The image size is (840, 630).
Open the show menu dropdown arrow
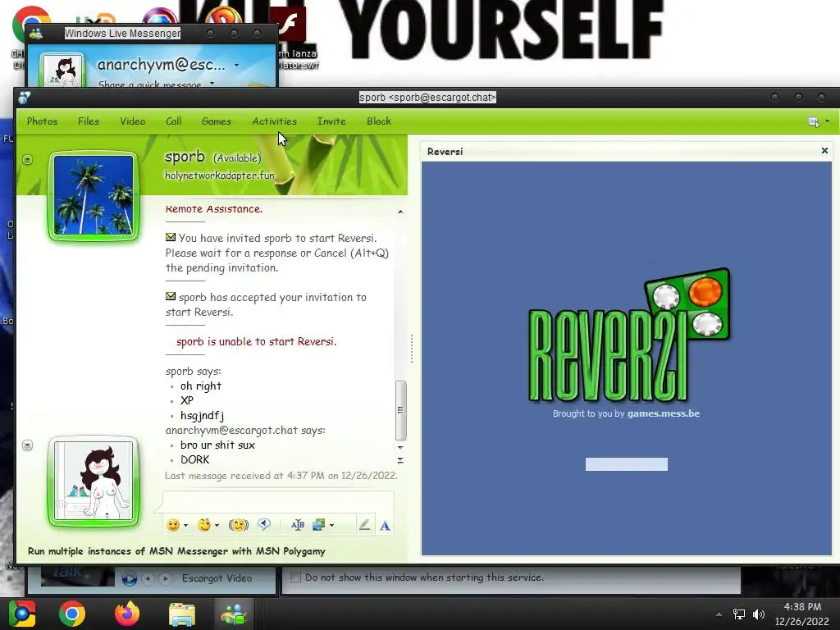[x=827, y=121]
